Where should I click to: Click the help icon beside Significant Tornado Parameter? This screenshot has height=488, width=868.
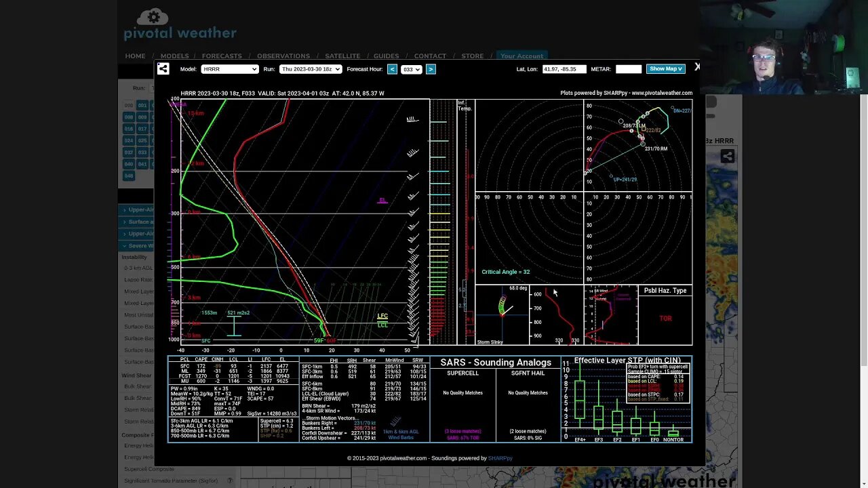coord(230,481)
